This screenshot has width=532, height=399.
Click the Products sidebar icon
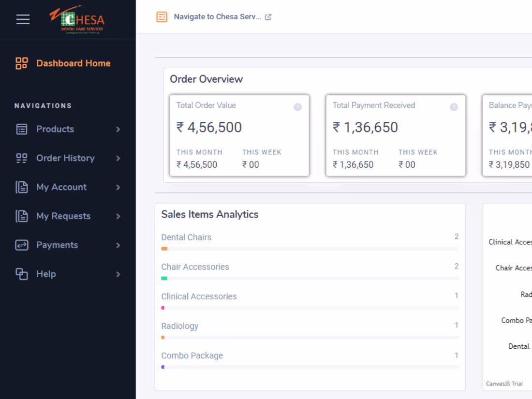[x=21, y=129]
